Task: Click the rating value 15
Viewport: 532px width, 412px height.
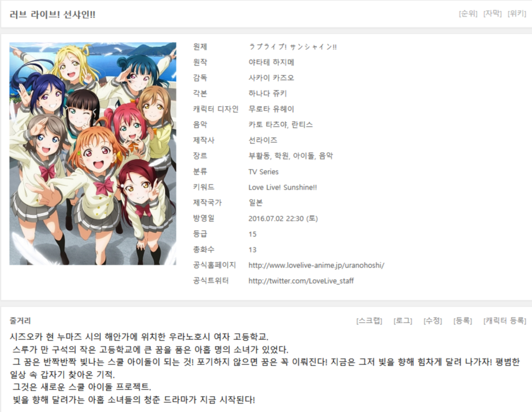Action: click(253, 234)
